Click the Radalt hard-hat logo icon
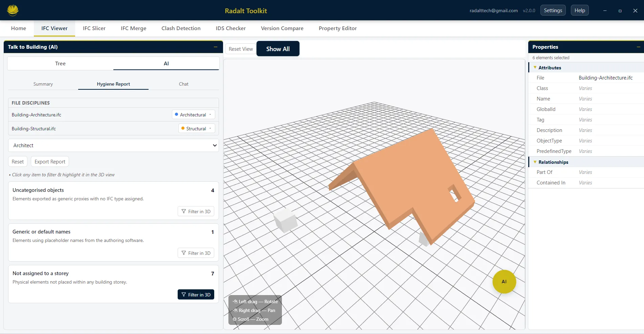The width and height of the screenshot is (644, 334). 13,10
